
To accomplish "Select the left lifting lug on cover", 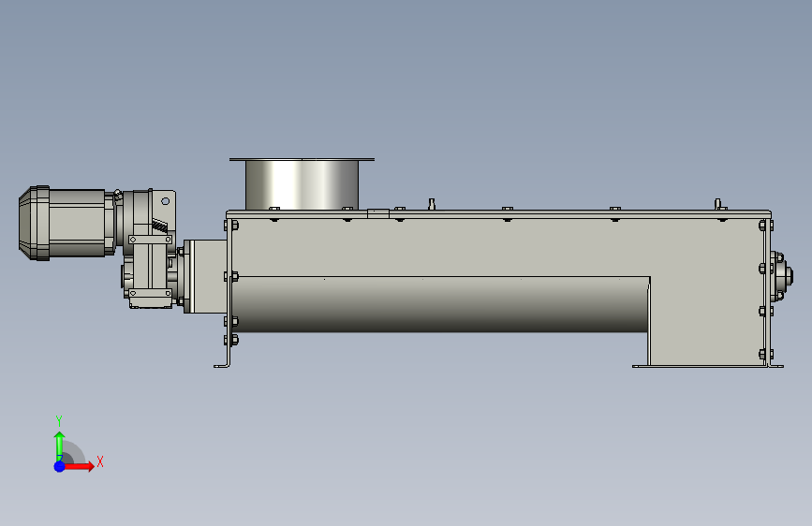I will [x=432, y=204].
